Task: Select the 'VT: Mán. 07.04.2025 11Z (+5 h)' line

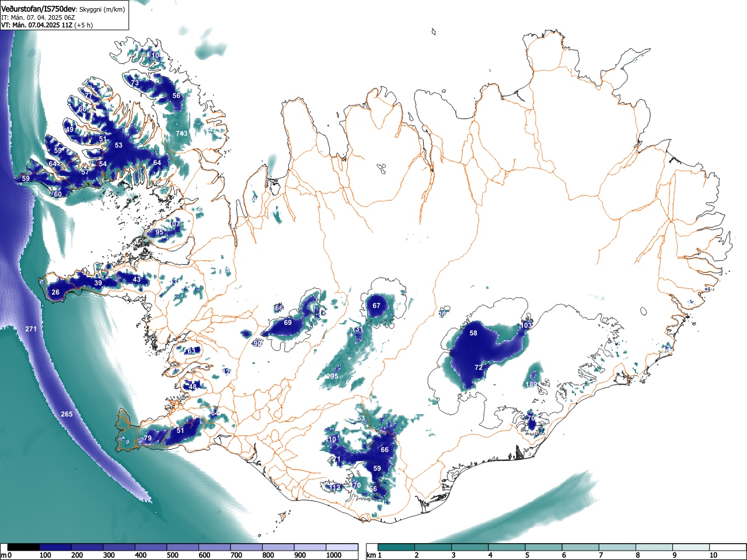Action: [x=47, y=26]
